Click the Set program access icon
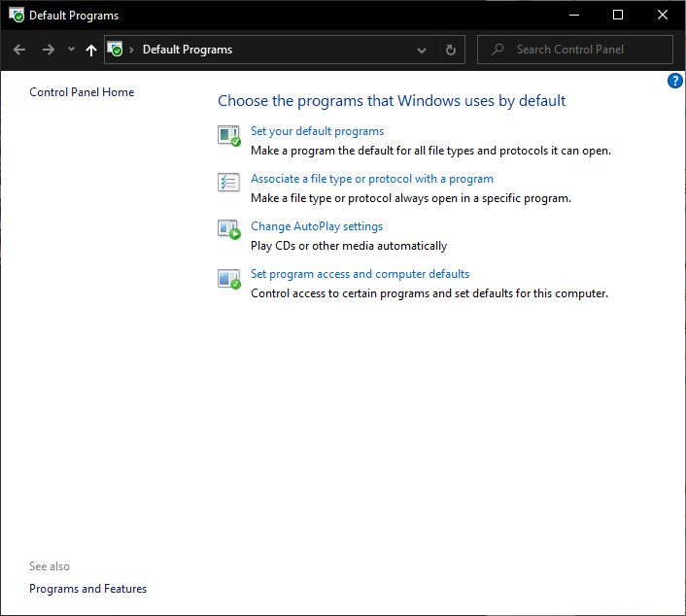 click(x=229, y=279)
